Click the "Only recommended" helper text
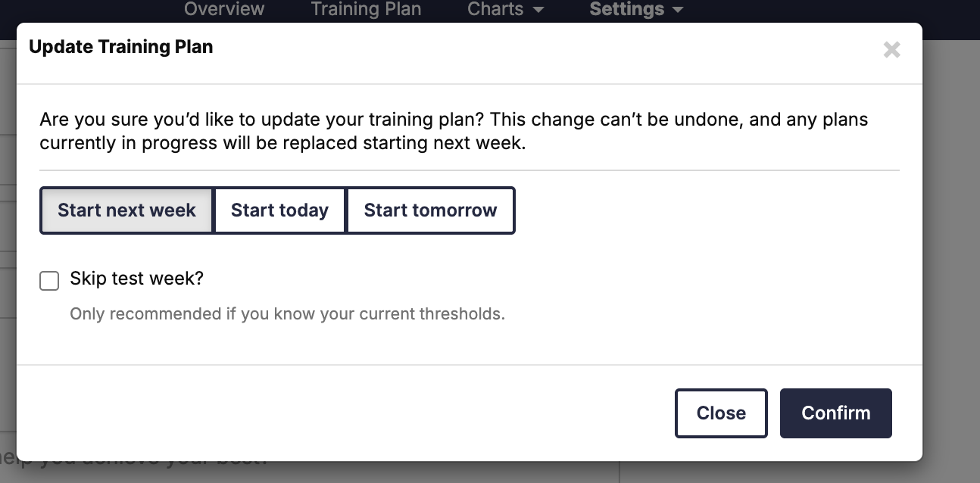This screenshot has height=483, width=980. (287, 313)
